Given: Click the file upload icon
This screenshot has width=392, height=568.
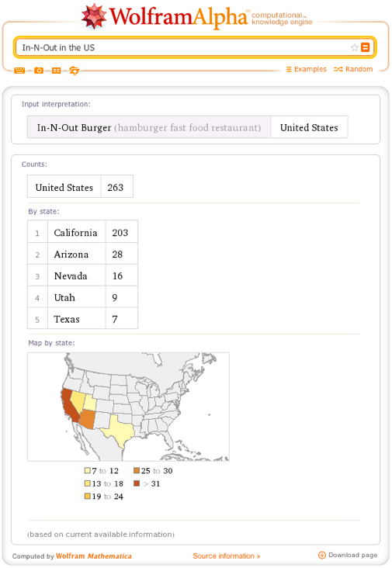Looking at the screenshot, I should tap(74, 71).
